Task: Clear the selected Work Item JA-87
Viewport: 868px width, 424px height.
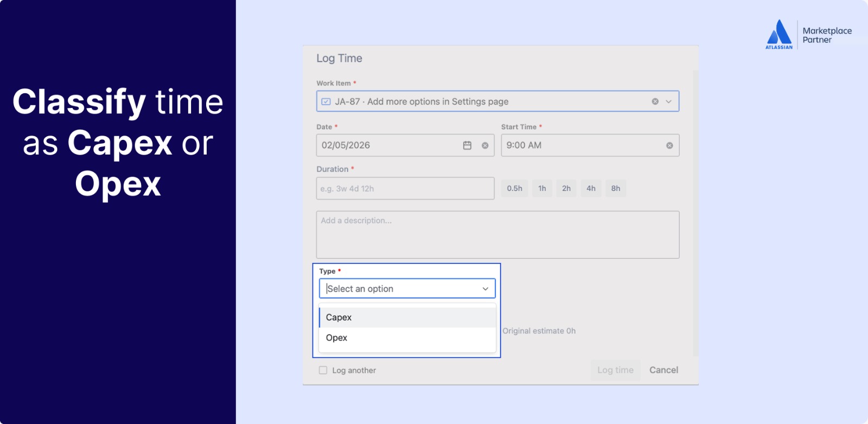Action: click(655, 101)
